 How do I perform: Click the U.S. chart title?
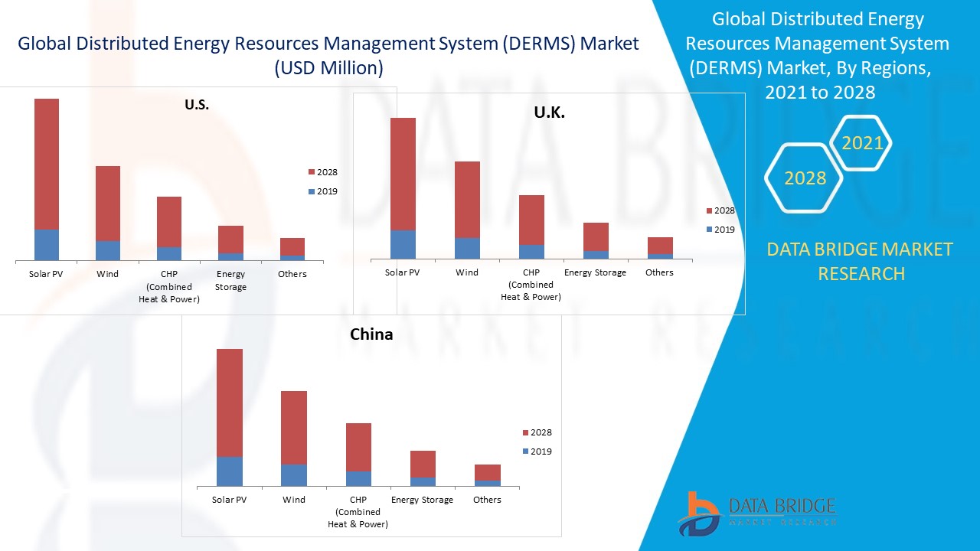(197, 106)
